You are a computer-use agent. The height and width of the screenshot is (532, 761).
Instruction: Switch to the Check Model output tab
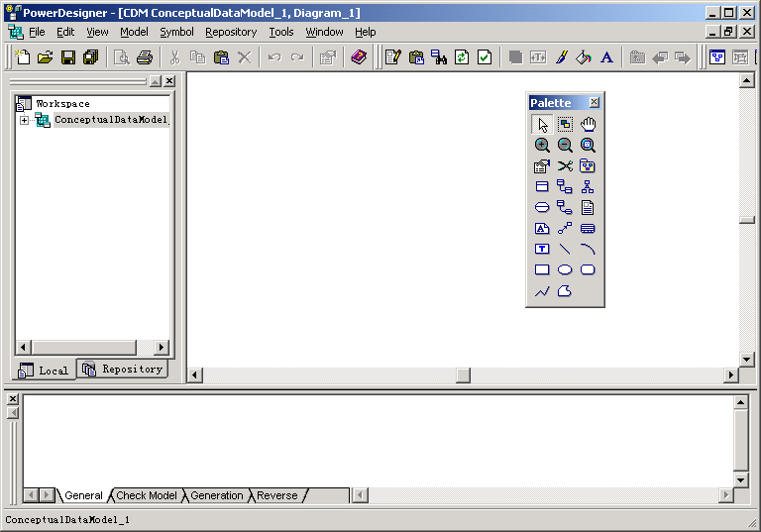coord(147,495)
